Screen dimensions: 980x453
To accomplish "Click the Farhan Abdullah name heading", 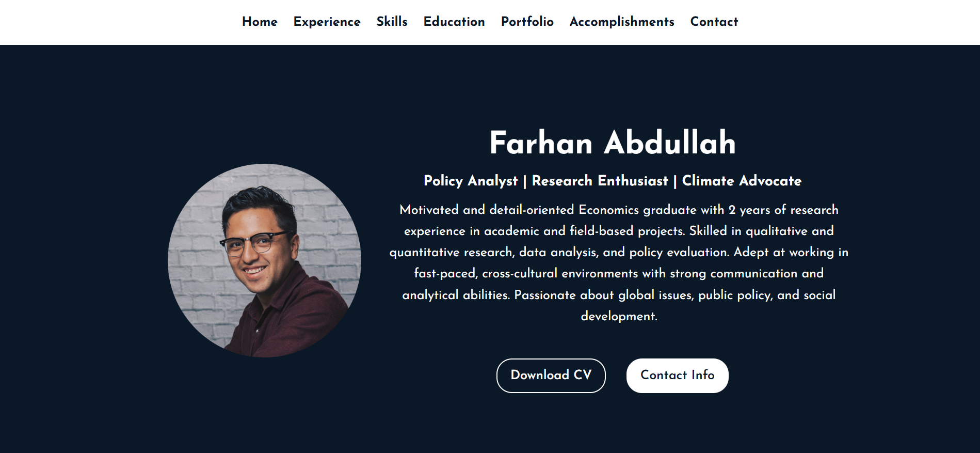I will (613, 143).
